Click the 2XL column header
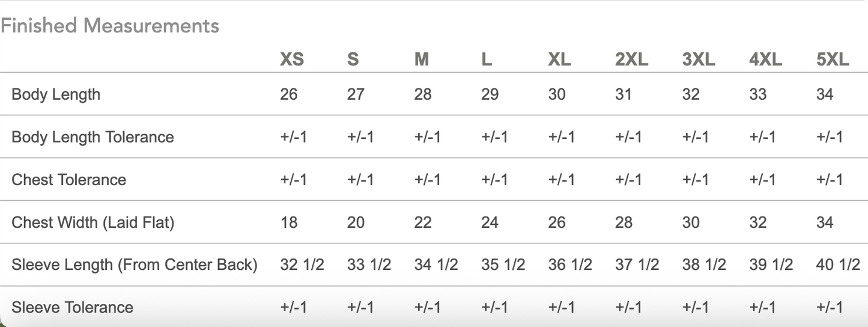Image resolution: width=868 pixels, height=327 pixels. coord(631,60)
